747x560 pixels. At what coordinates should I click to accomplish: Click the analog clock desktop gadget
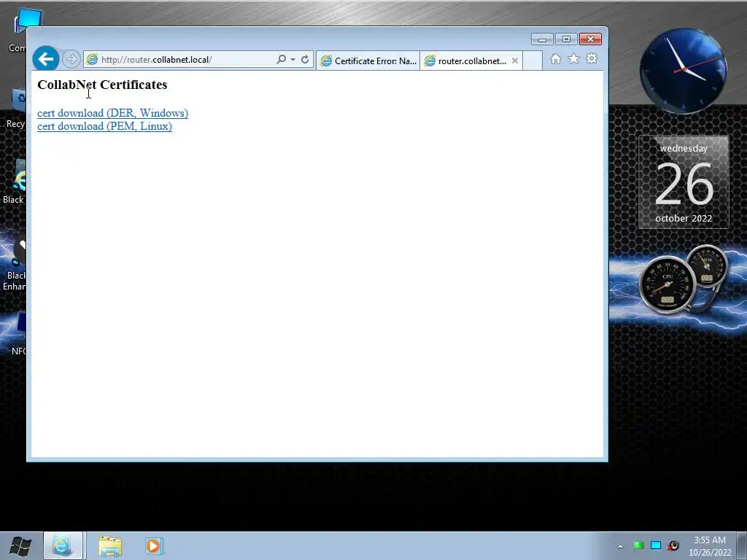[x=683, y=70]
